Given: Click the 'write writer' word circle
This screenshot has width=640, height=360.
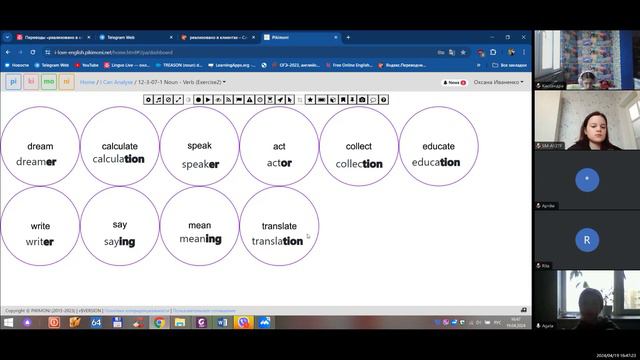Looking at the screenshot, I should [x=40, y=226].
